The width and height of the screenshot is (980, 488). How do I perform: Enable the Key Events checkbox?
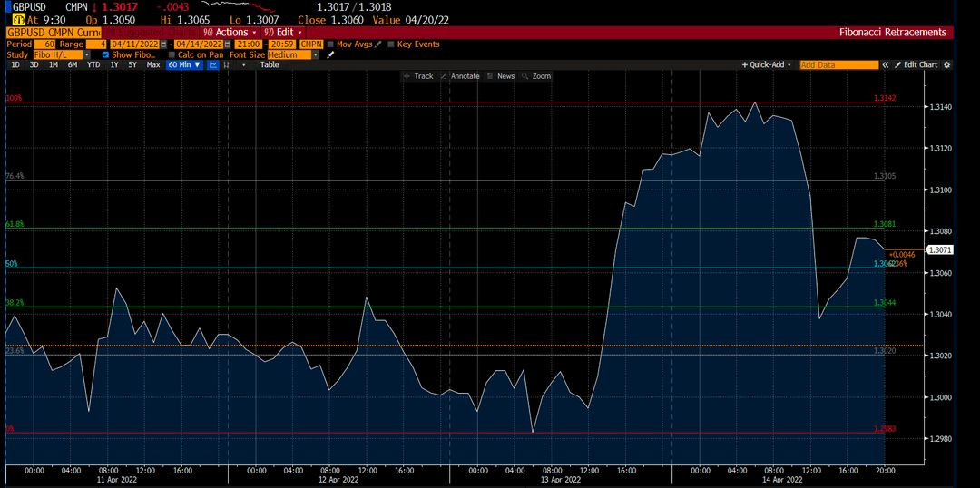pos(391,44)
